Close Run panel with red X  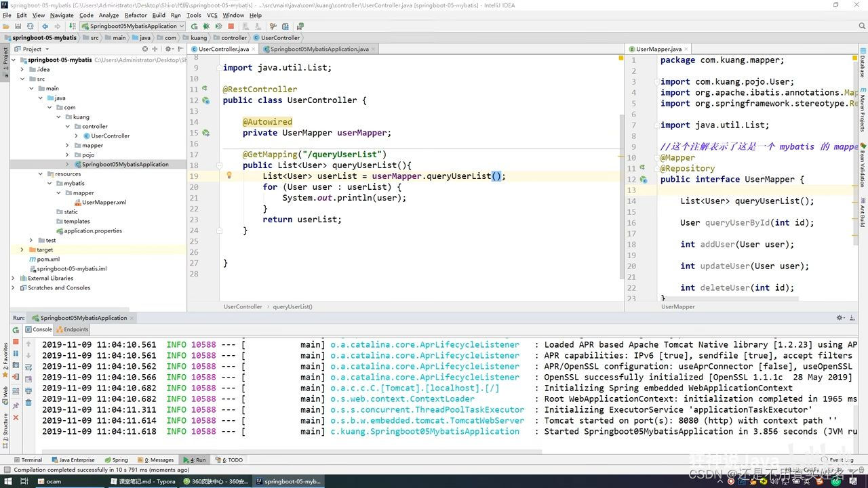(x=16, y=418)
